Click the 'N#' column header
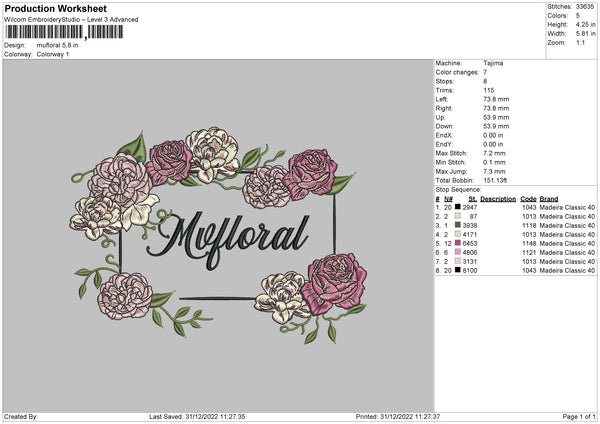Image resolution: width=600 pixels, height=424 pixels. coord(448,199)
